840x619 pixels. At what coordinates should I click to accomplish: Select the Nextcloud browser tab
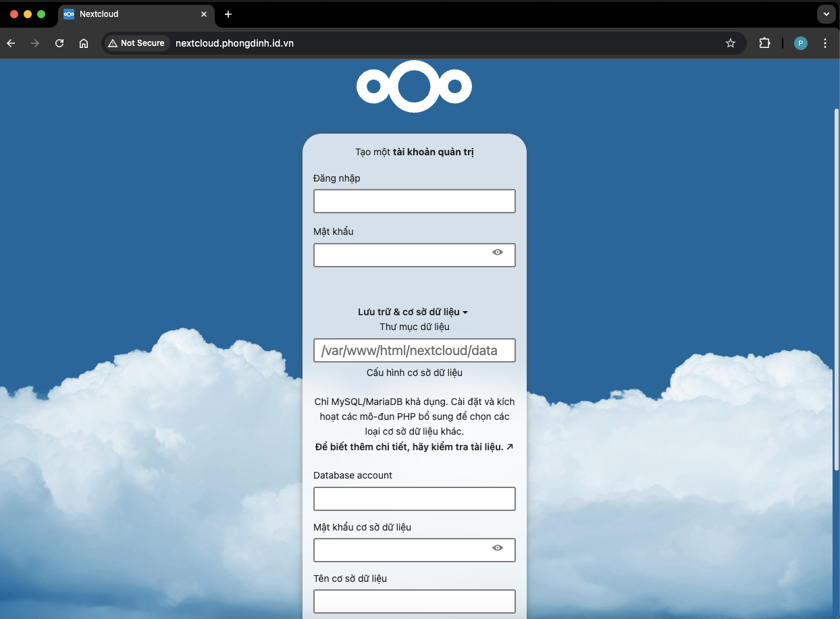[x=136, y=14]
